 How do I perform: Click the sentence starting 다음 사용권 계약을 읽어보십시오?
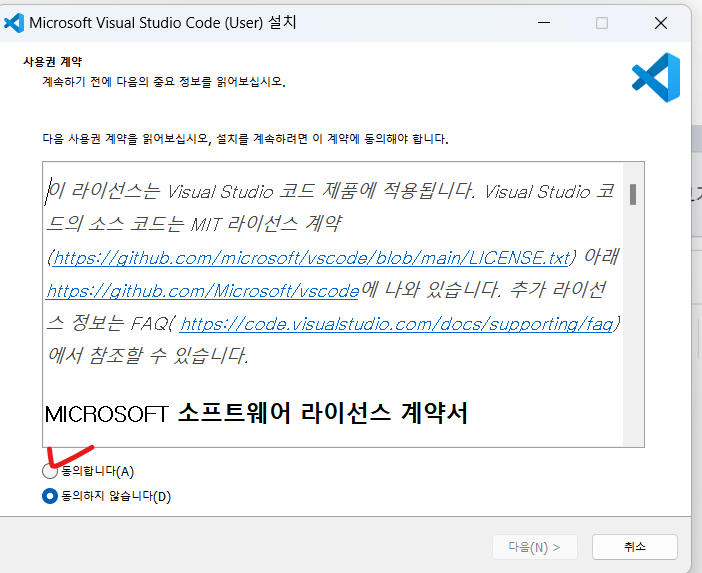245,139
